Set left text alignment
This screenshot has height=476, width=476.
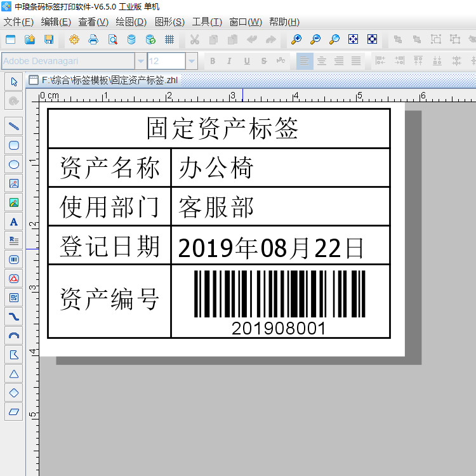click(x=305, y=61)
